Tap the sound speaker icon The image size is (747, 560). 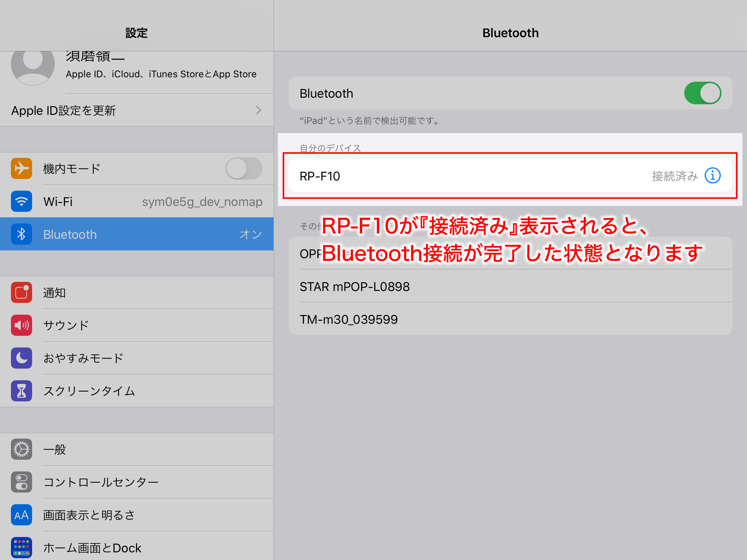click(22, 325)
